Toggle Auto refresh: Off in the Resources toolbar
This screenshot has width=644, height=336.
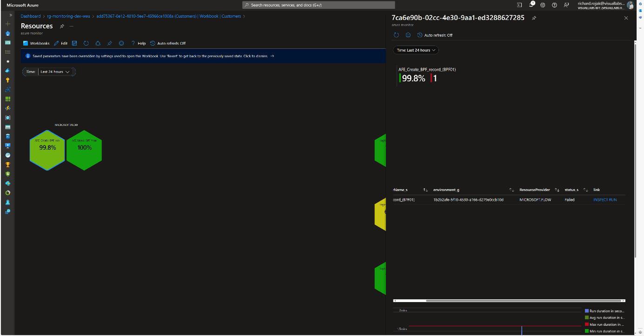(168, 43)
